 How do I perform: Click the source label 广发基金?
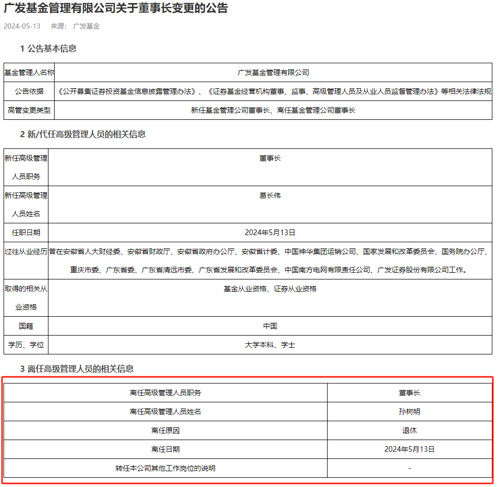pos(86,26)
